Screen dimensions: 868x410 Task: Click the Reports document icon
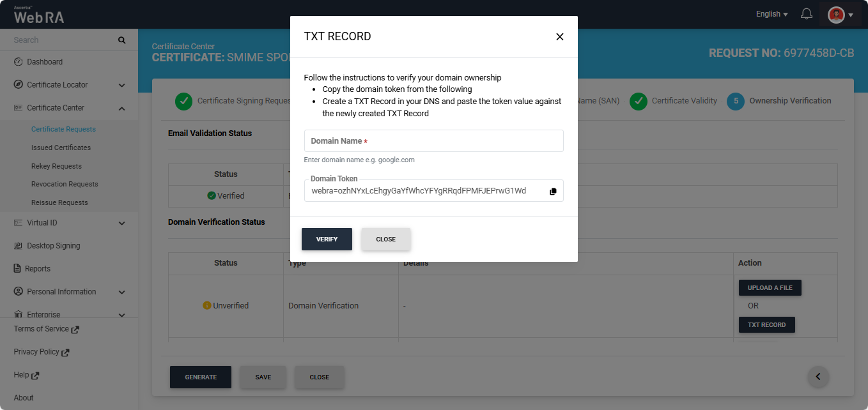coord(17,269)
